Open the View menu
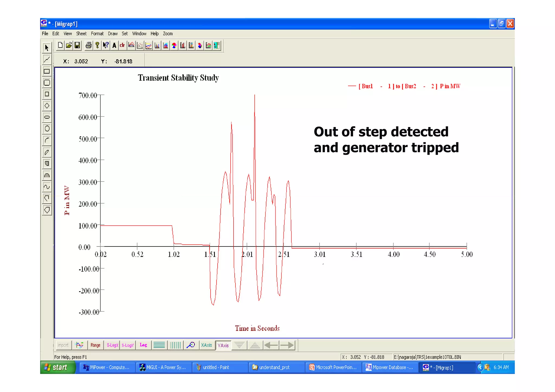The image size is (555, 392). [x=67, y=34]
